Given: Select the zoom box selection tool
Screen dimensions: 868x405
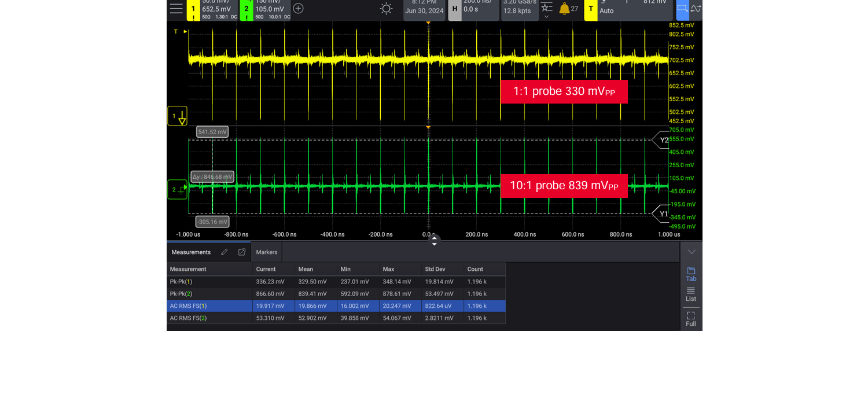Looking at the screenshot, I should 682,9.
